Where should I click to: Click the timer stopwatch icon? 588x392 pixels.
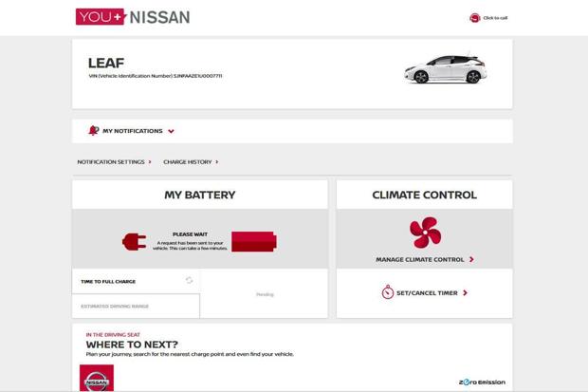point(388,292)
